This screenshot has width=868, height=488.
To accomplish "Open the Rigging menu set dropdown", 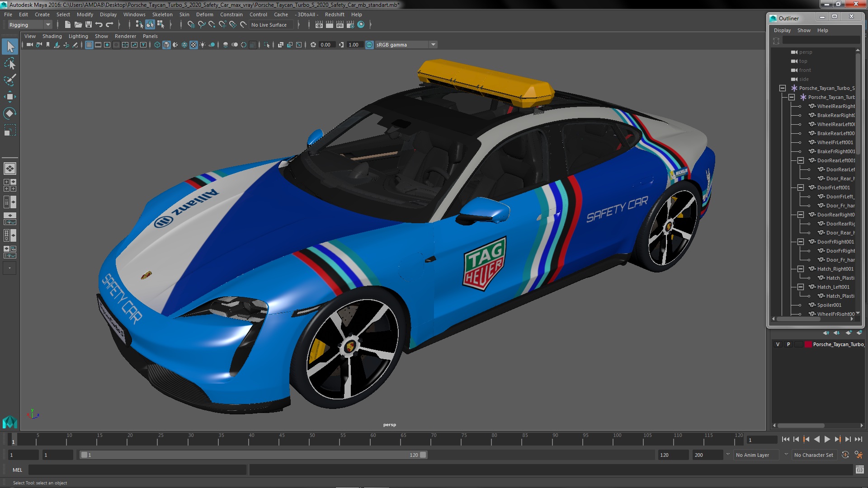I will pos(30,25).
